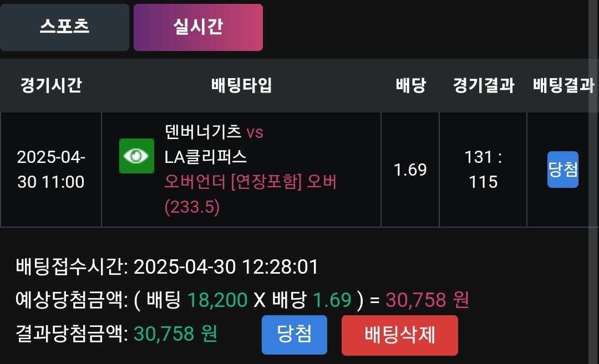599x364 pixels.
Task: Click the LA클리퍼스 team name
Action: pyautogui.click(x=206, y=157)
